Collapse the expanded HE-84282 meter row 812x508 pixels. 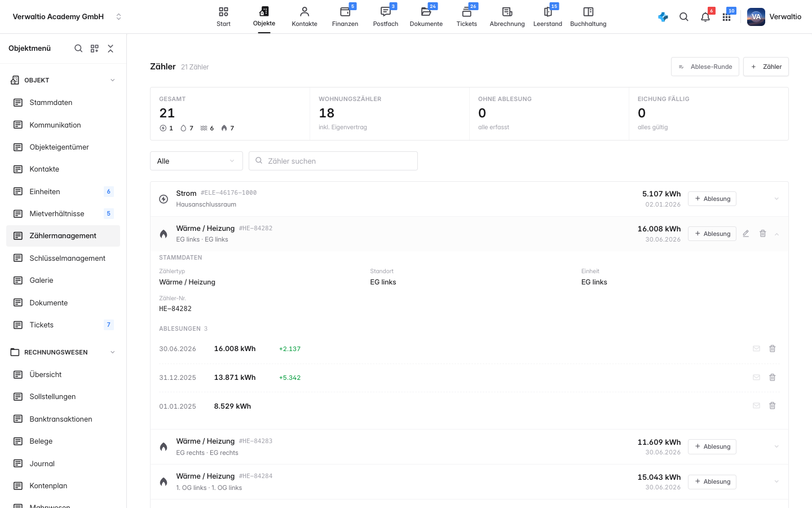point(776,234)
